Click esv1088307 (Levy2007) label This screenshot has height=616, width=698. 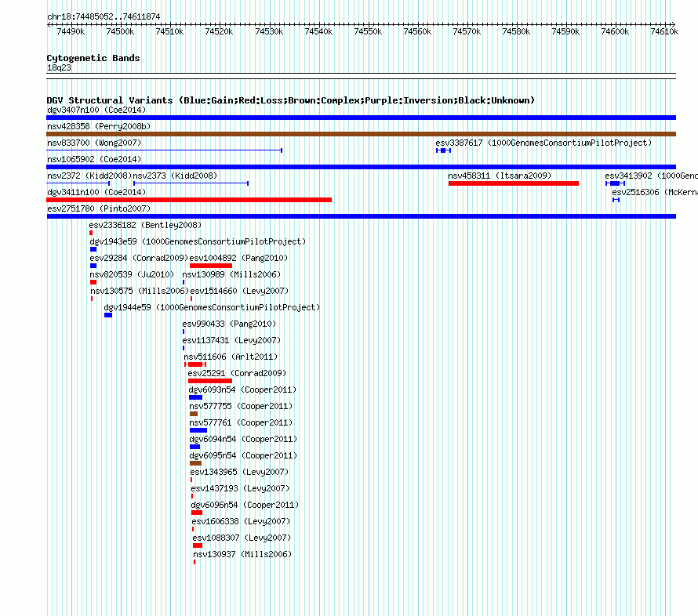(x=242, y=538)
